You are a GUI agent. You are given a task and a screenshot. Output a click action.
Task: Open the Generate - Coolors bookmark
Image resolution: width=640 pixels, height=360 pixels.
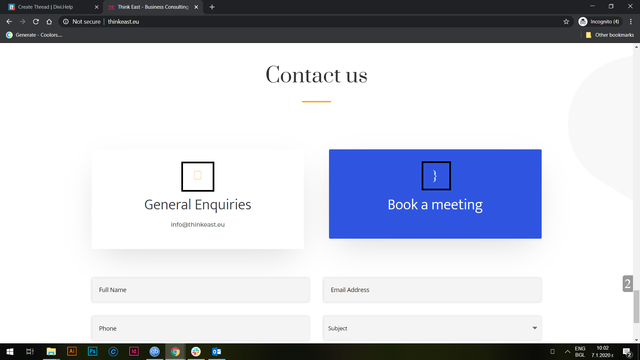pos(34,35)
